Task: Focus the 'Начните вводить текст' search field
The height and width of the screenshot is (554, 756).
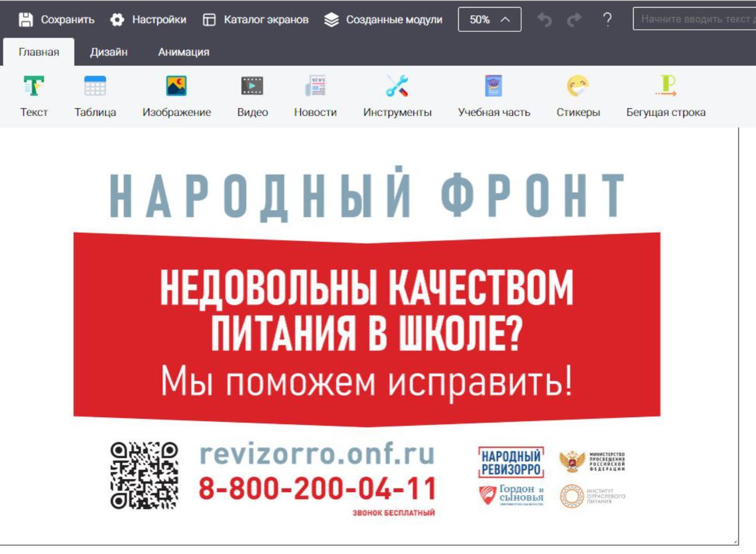Action: click(x=695, y=19)
